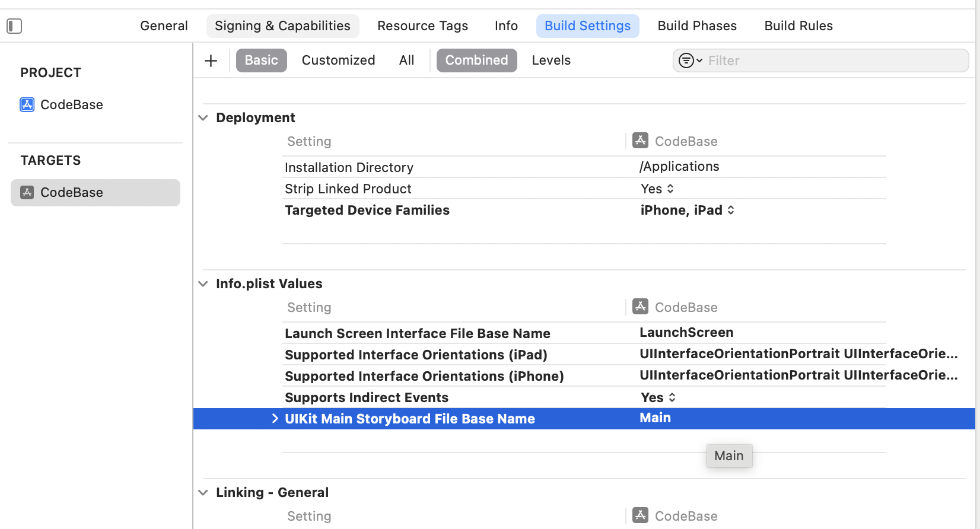The image size is (980, 529).
Task: Collapse the Linking - General section
Action: [x=203, y=493]
